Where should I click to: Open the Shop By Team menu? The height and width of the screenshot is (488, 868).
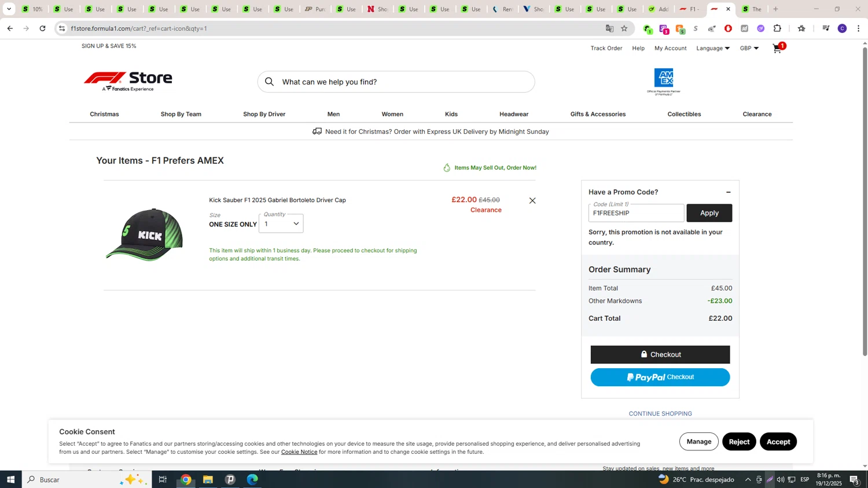[181, 114]
